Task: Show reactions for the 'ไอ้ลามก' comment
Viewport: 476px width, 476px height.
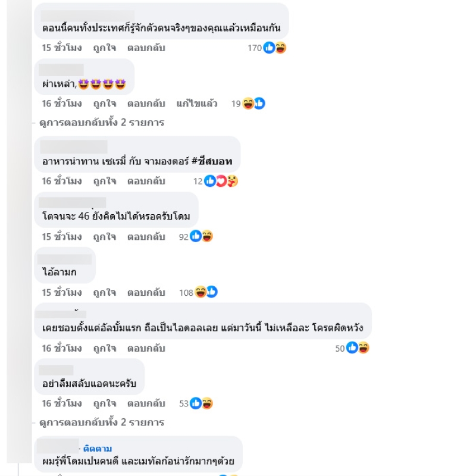Action: coord(206,292)
